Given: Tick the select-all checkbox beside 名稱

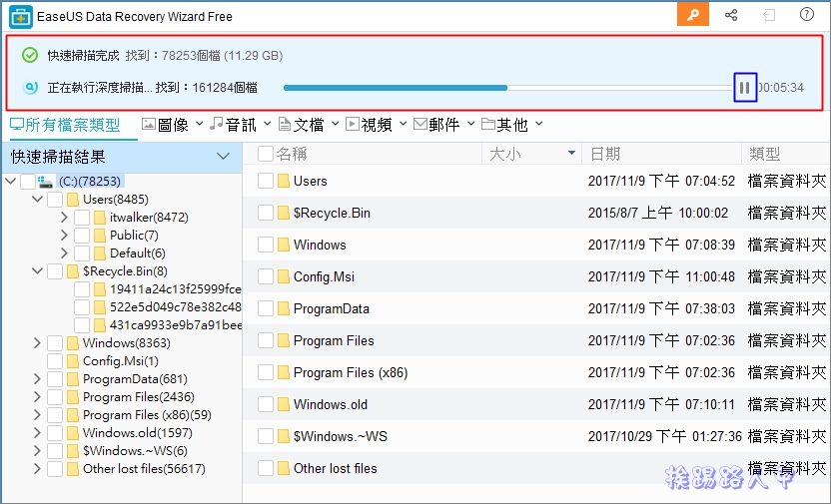Looking at the screenshot, I should click(265, 154).
